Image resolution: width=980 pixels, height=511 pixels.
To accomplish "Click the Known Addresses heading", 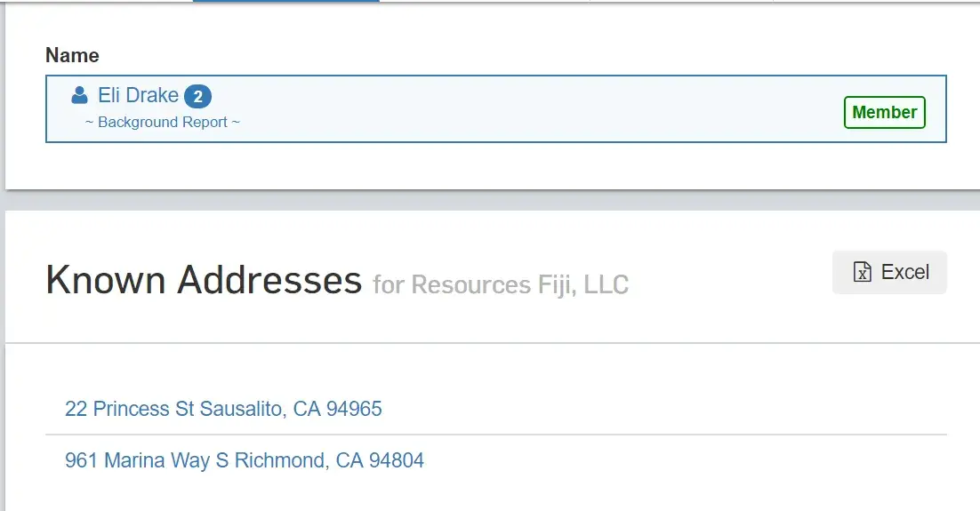I will tap(204, 281).
